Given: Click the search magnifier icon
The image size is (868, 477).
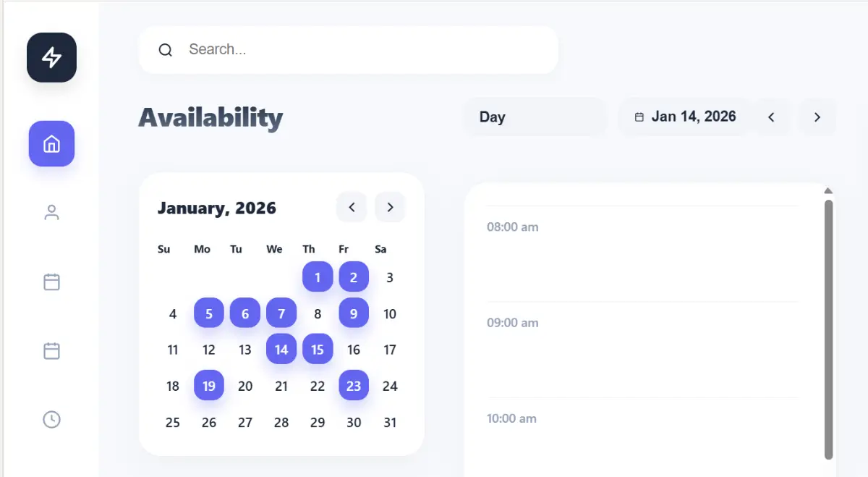Looking at the screenshot, I should (x=166, y=50).
